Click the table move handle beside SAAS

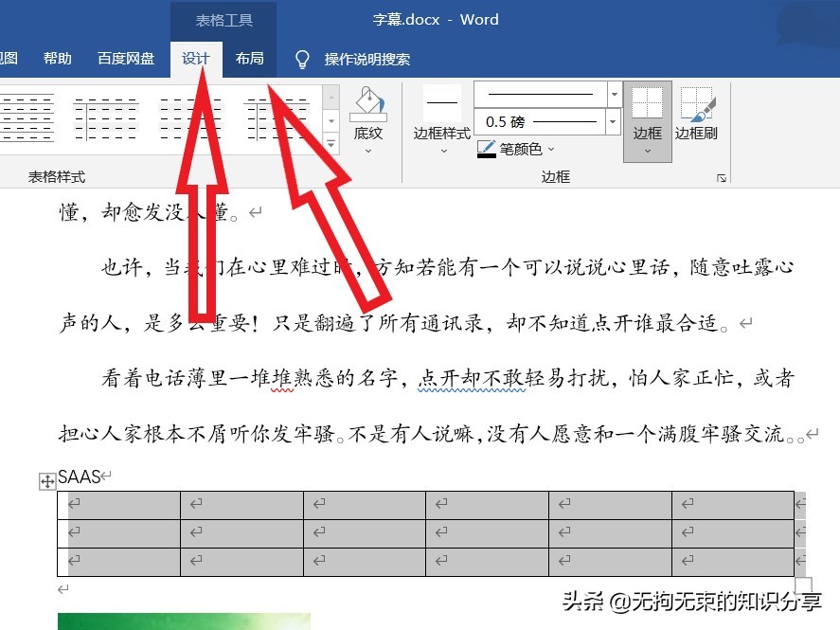point(46,480)
